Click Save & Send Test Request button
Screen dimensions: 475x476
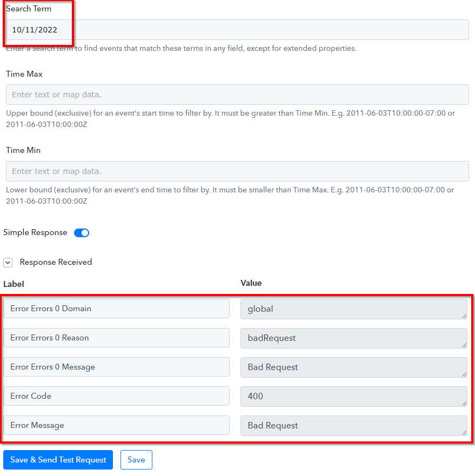pos(58,460)
